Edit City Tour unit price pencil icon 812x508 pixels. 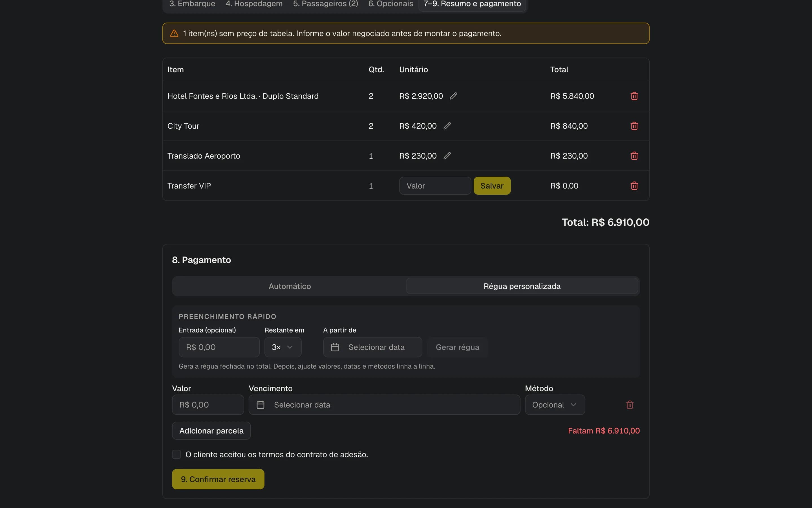tap(447, 126)
